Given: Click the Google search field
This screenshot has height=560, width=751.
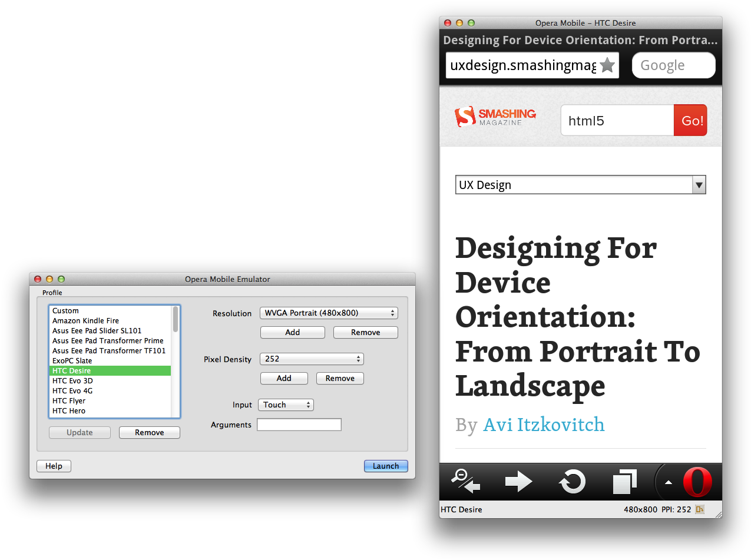Looking at the screenshot, I should [674, 65].
